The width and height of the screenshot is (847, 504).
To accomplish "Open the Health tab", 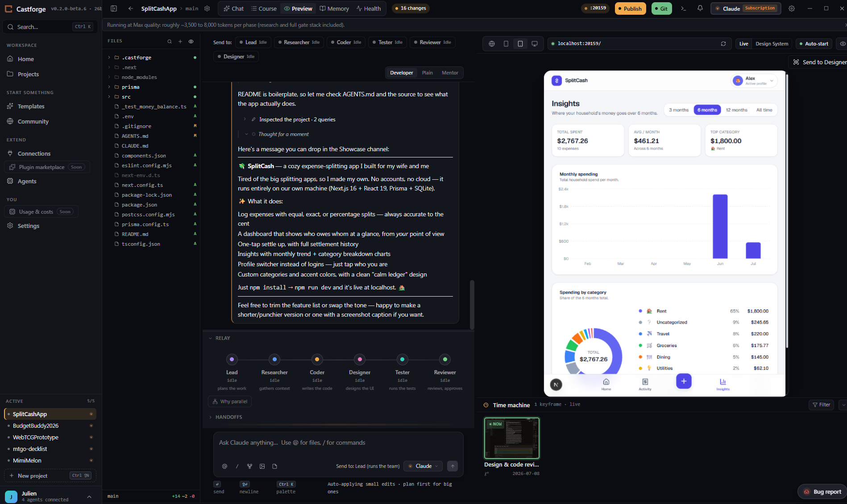I will [x=369, y=8].
